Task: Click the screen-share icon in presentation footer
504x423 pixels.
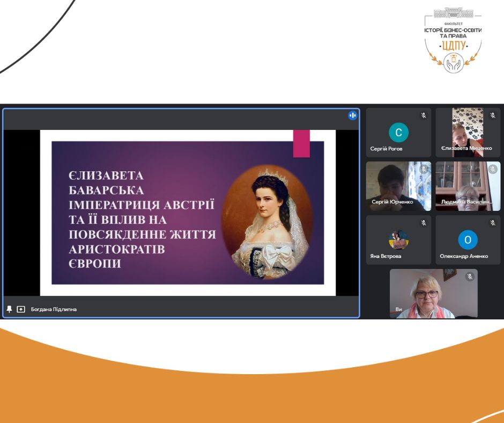Action: pos(21,309)
